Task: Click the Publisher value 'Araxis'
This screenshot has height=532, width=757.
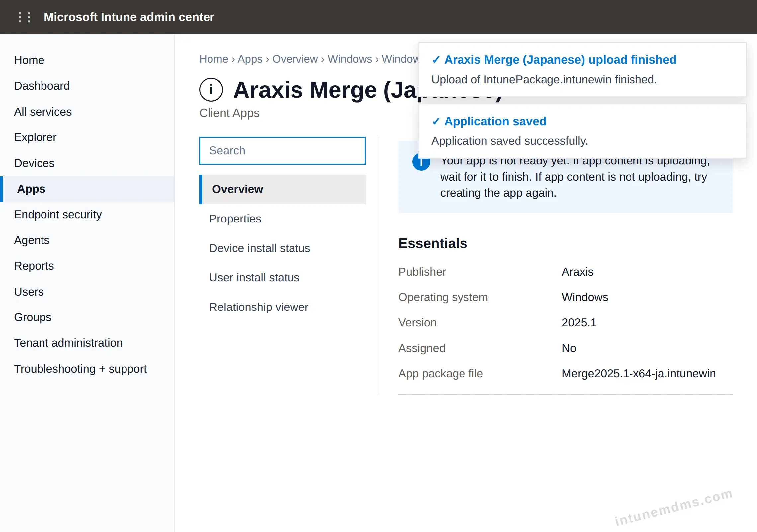Action: pyautogui.click(x=577, y=272)
